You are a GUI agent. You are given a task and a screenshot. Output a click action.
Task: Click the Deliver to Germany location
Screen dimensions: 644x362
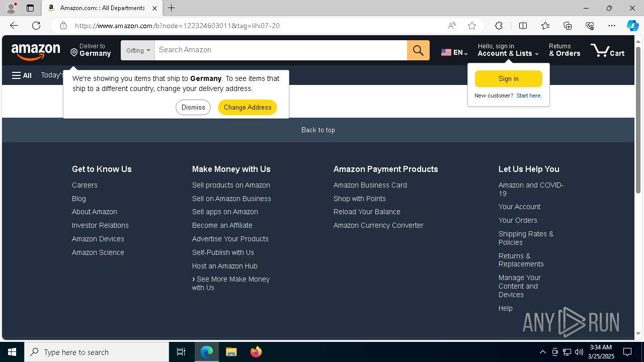pos(91,50)
